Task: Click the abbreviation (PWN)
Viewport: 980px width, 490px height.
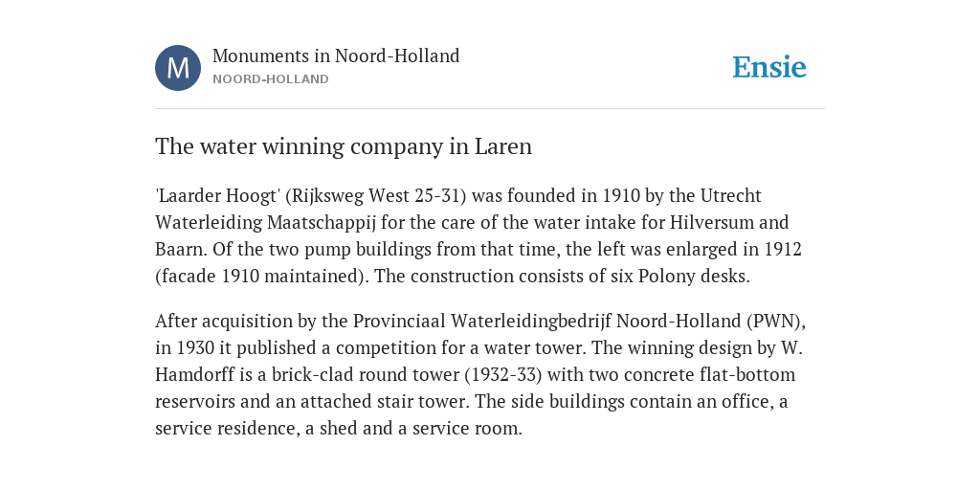Action: [x=773, y=322]
